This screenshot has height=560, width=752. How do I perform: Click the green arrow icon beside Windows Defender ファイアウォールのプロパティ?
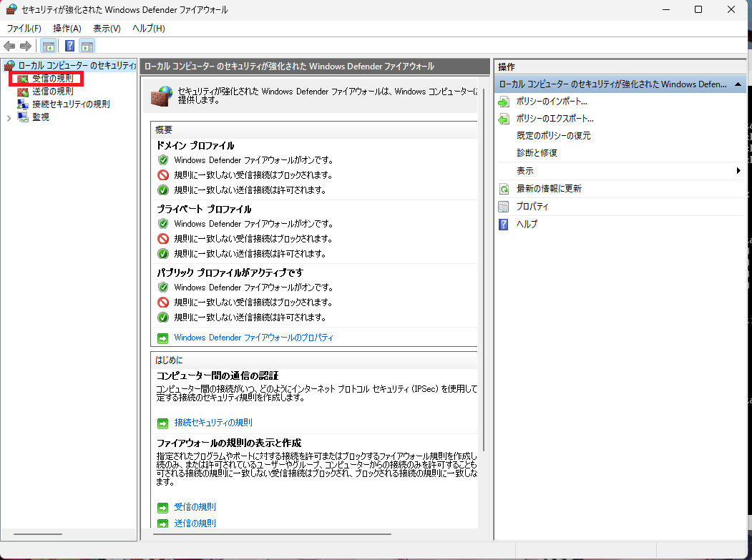point(163,338)
